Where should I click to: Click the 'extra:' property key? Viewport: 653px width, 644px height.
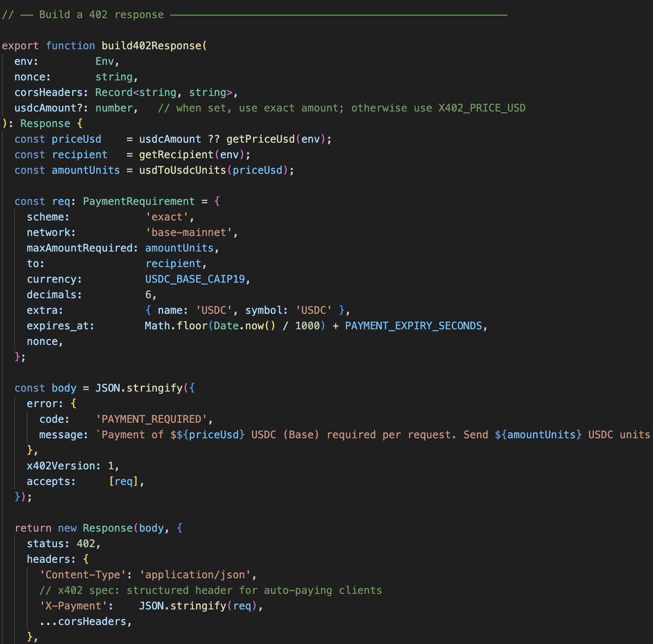(x=45, y=310)
